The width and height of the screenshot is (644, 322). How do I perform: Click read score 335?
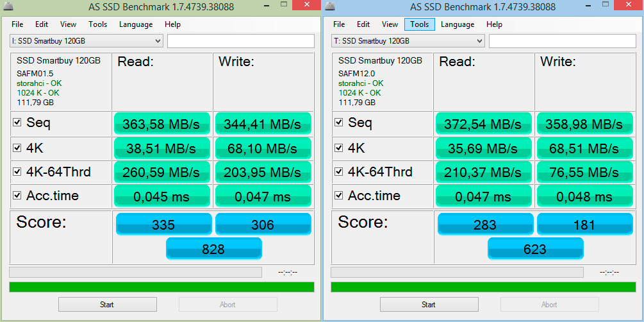tap(164, 224)
